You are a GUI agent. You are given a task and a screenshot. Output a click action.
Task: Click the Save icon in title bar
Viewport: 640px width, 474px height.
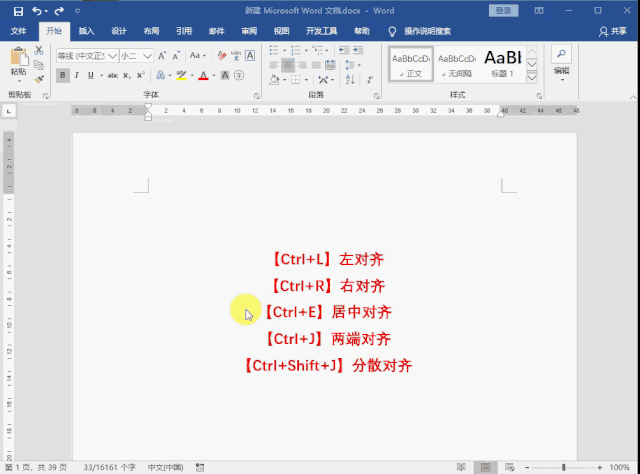pos(18,11)
